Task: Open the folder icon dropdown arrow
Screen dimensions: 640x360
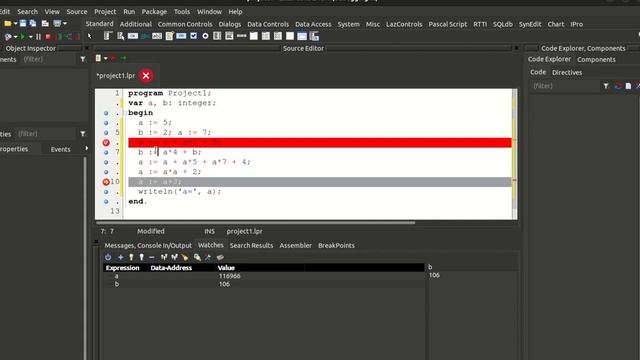Action: pyautogui.click(x=15, y=23)
